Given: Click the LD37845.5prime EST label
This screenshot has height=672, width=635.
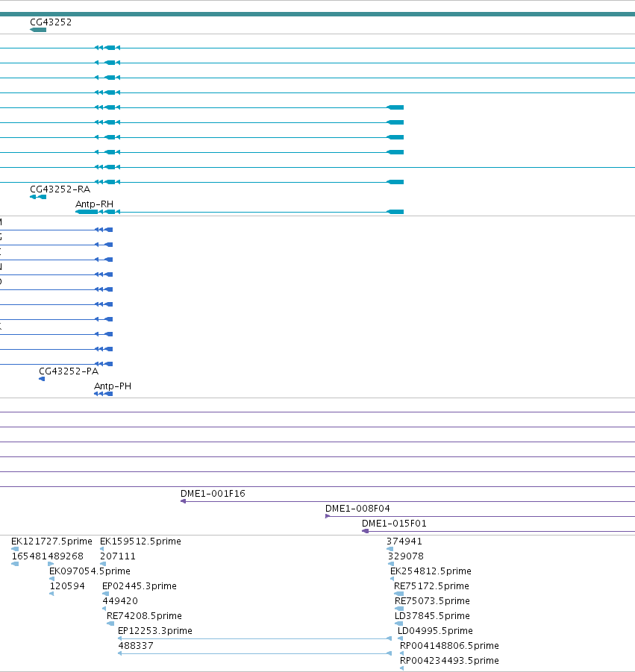Looking at the screenshot, I should (x=432, y=616).
